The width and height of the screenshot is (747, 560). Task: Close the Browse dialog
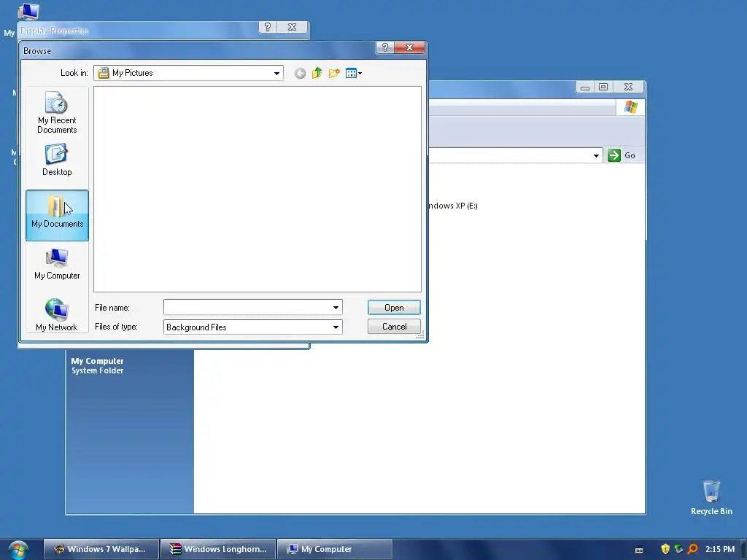point(409,47)
